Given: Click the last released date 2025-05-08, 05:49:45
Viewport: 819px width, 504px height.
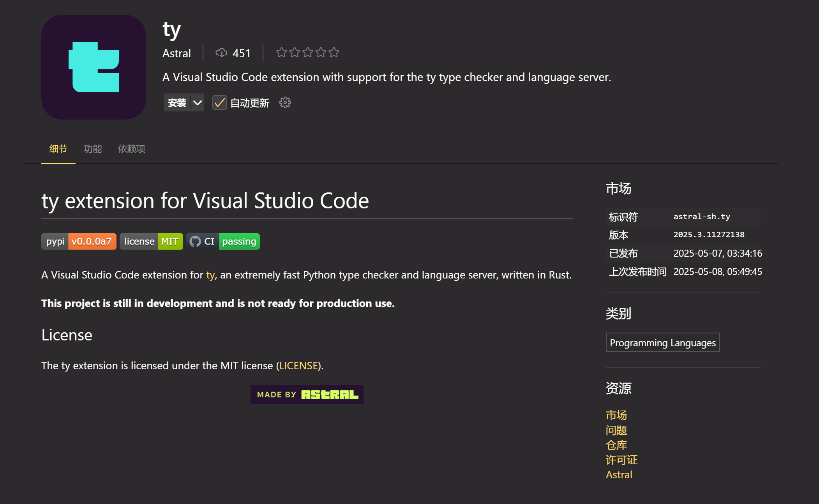Looking at the screenshot, I should tap(718, 272).
